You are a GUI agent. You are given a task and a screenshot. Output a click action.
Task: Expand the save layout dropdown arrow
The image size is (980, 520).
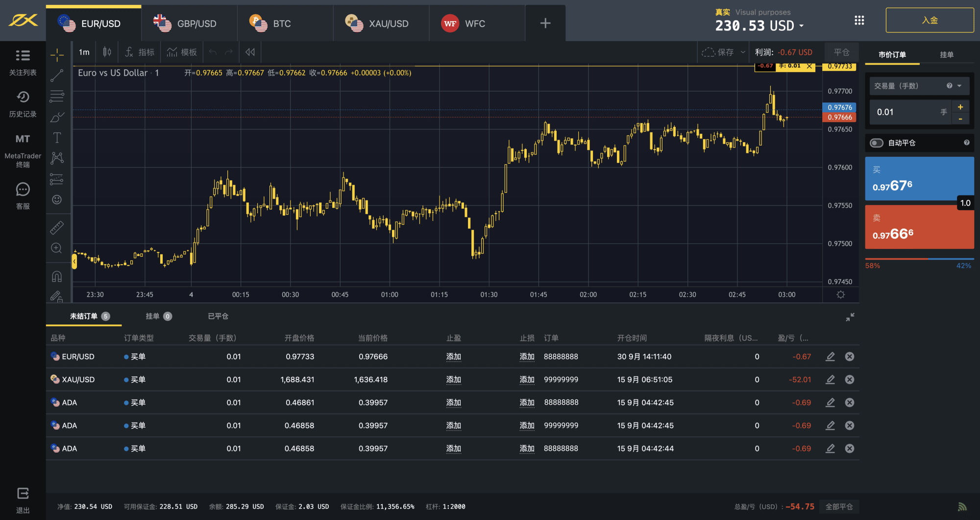click(x=743, y=52)
